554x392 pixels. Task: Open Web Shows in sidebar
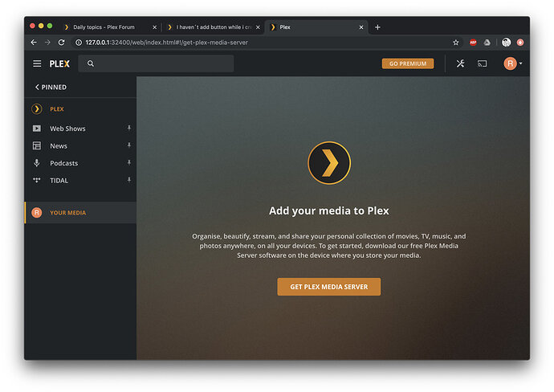[80, 129]
